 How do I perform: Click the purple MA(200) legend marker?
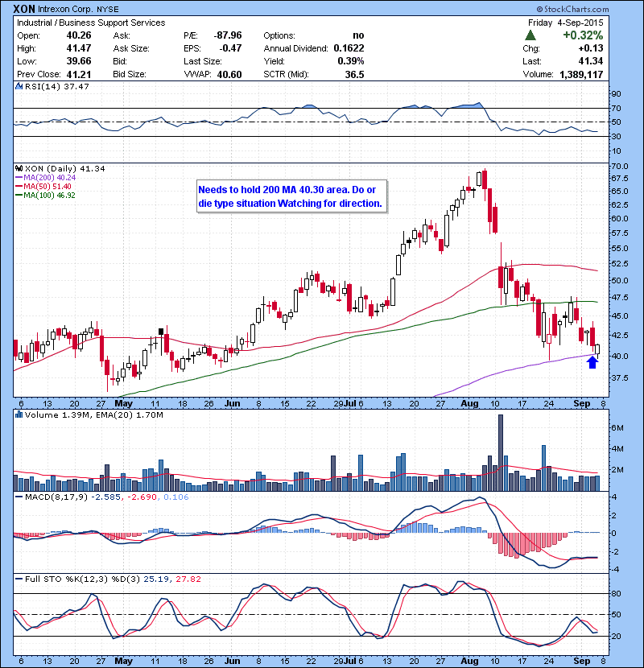pos(19,177)
